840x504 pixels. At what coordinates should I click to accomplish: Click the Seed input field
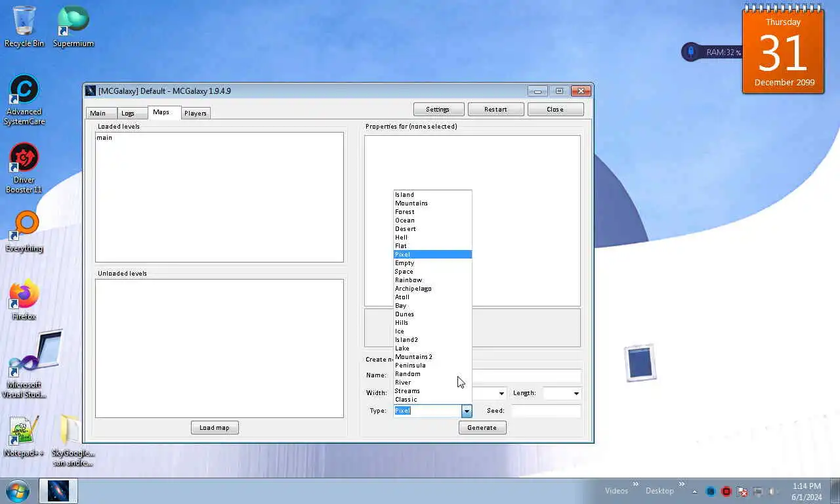(x=546, y=411)
